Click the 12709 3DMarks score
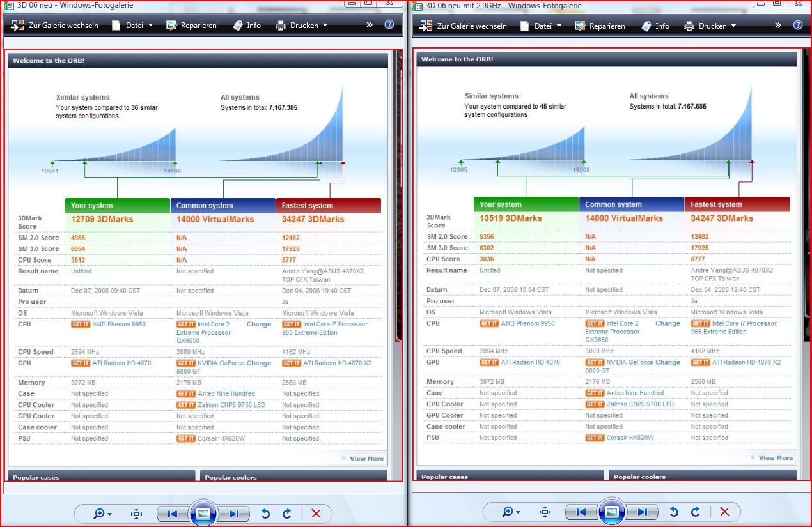 [x=102, y=219]
